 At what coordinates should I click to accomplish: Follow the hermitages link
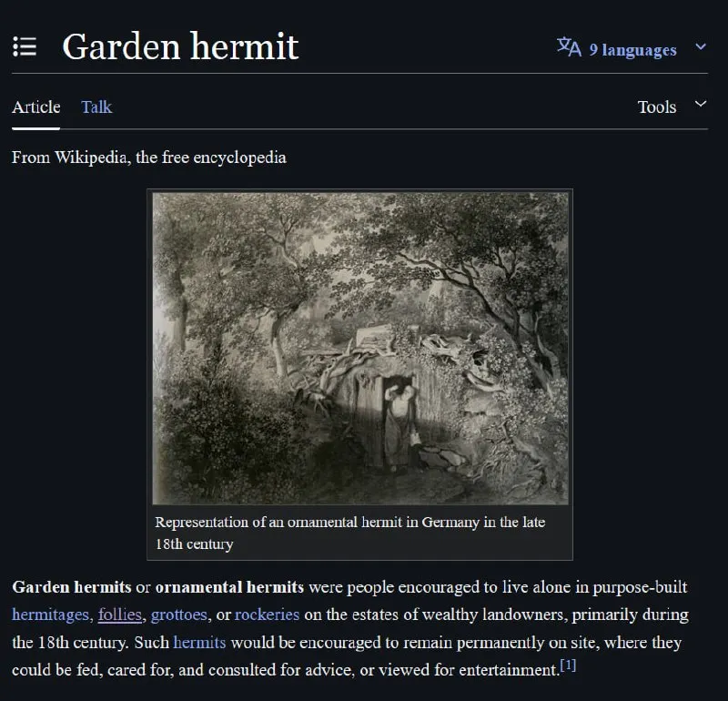pyautogui.click(x=50, y=615)
